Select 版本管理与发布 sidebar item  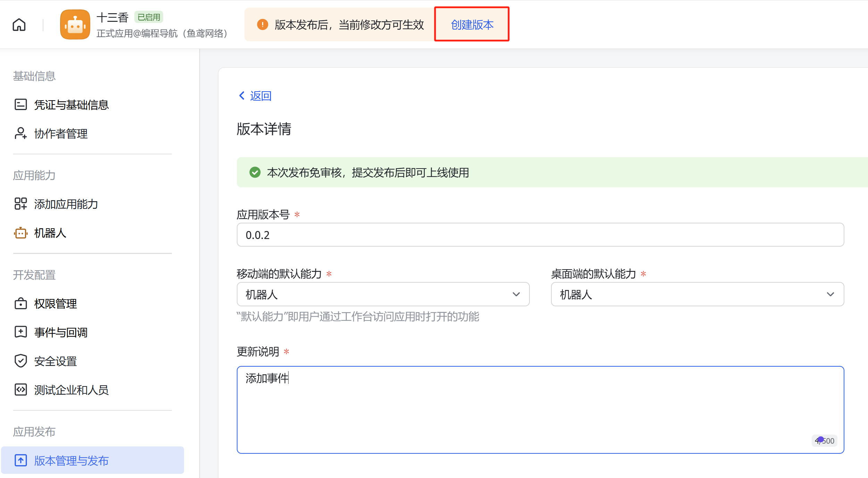click(x=71, y=460)
